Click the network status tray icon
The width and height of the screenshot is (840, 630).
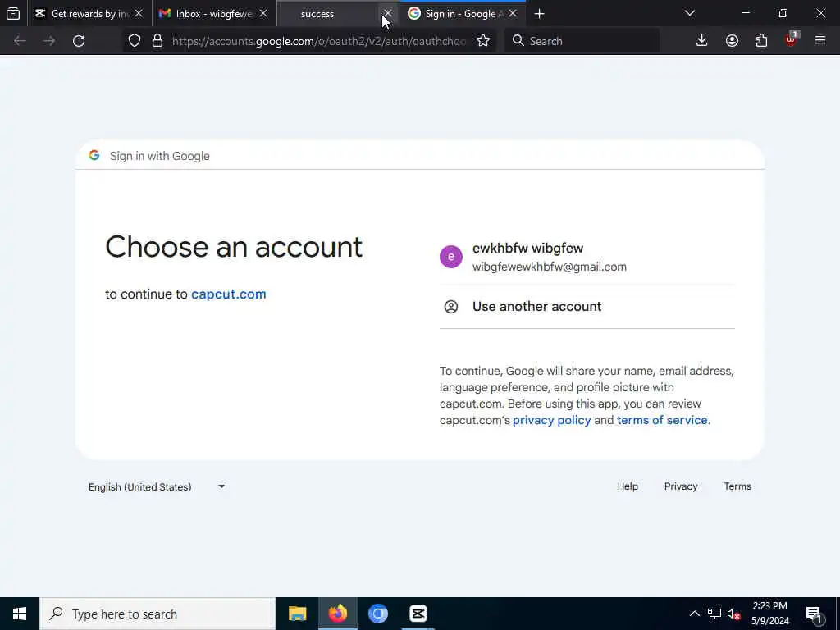(x=714, y=614)
